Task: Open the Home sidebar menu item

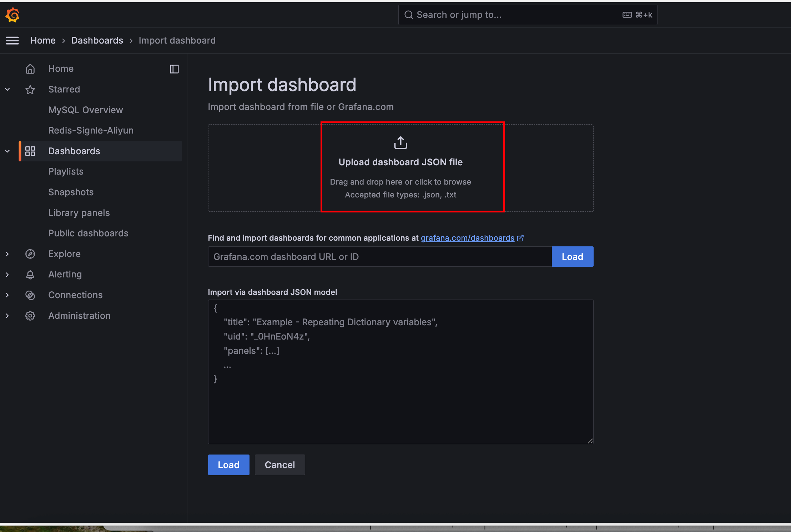Action: pos(61,69)
